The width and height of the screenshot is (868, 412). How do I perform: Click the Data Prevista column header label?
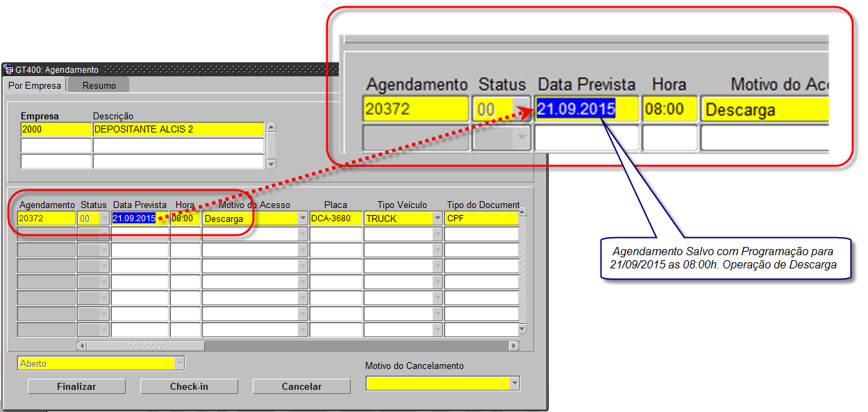140,205
